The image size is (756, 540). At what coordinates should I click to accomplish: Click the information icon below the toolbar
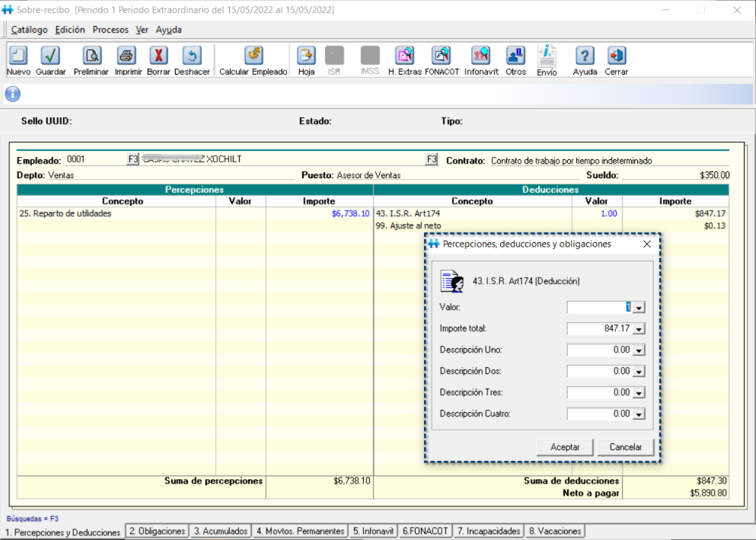[x=11, y=94]
